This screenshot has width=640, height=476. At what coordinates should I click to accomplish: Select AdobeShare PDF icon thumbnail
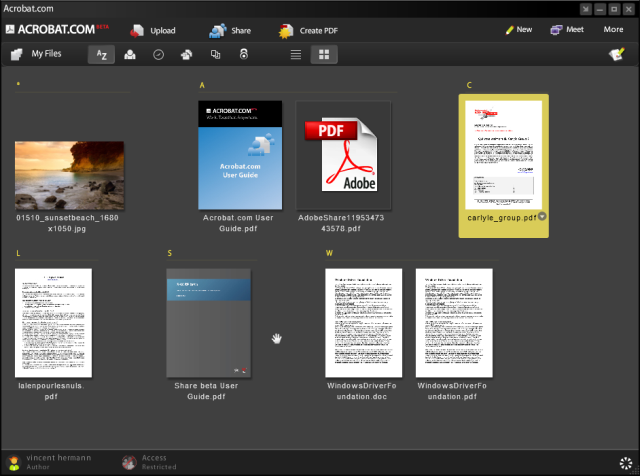tap(343, 155)
